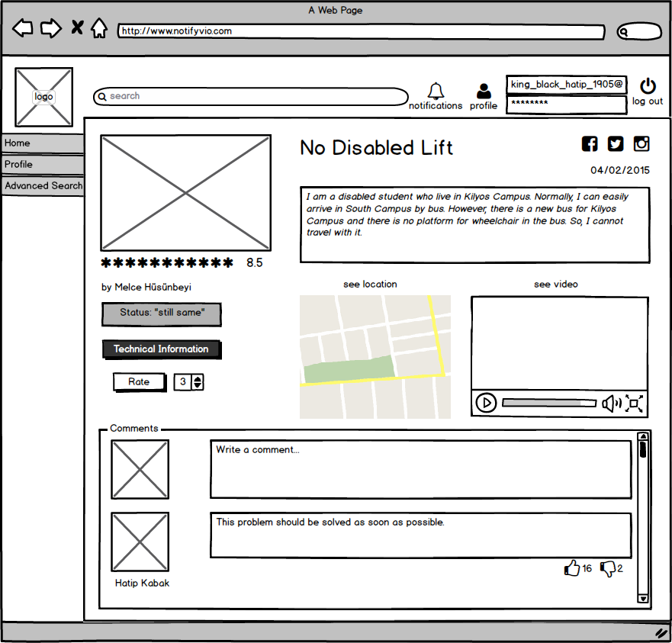
Task: Click the email login field
Action: pos(567,85)
